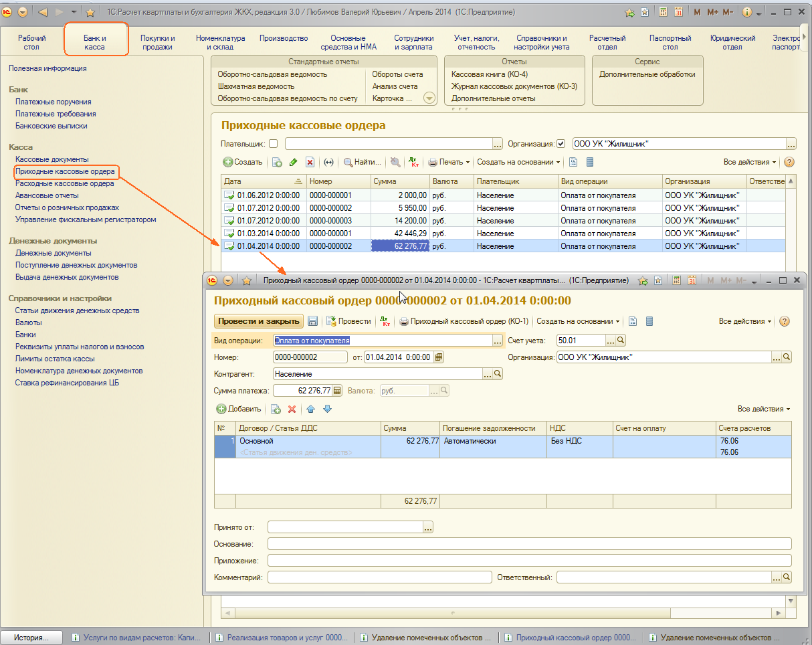Screen dimensions: 812x645
Task: Open Контрагент magnifier lookup icon
Action: coord(498,374)
